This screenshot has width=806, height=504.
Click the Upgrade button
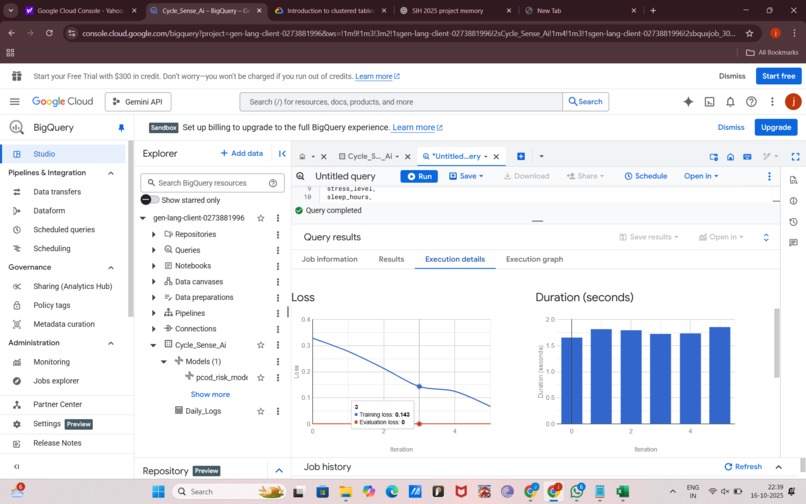tap(776, 128)
